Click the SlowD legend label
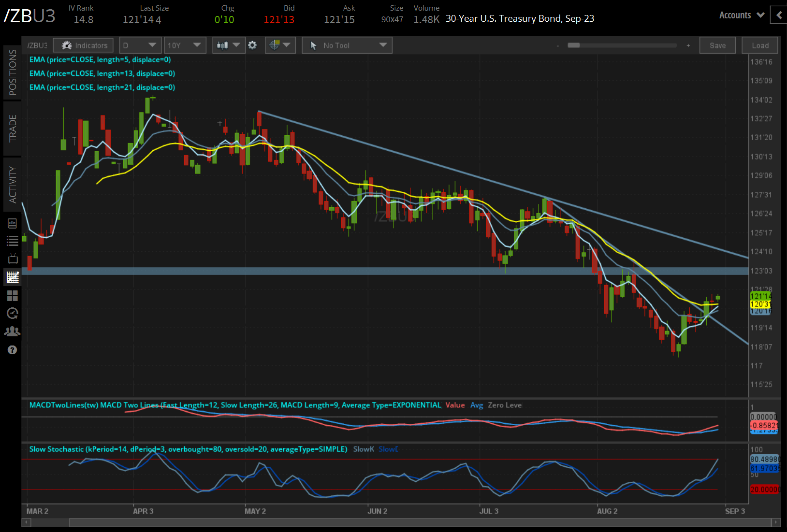787x532 pixels. [x=388, y=449]
